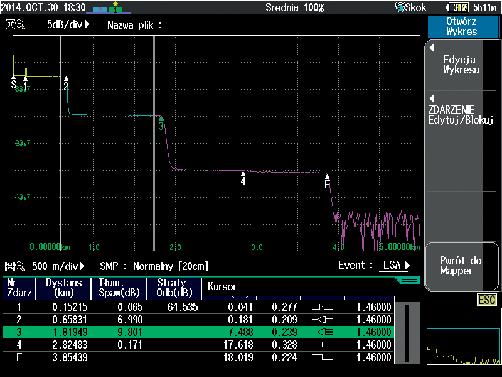The image size is (502, 377).
Task: Click the SMP : Normalny [20cm] text
Action: point(154,266)
